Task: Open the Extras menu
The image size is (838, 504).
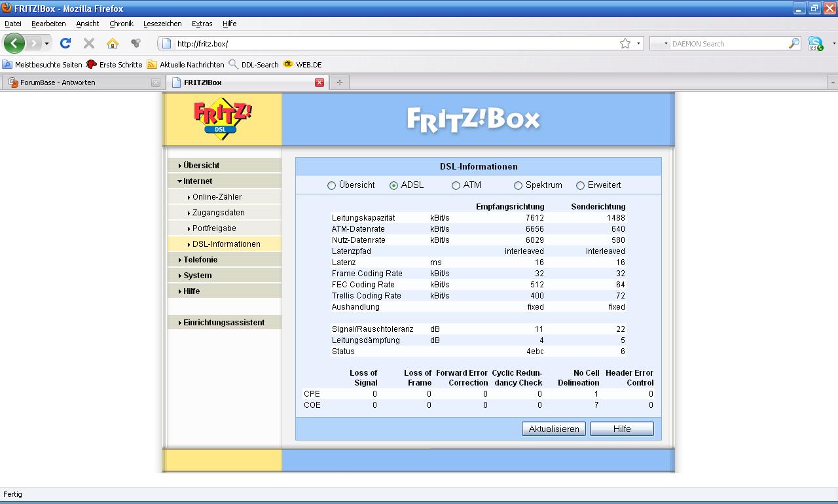Action: click(202, 24)
